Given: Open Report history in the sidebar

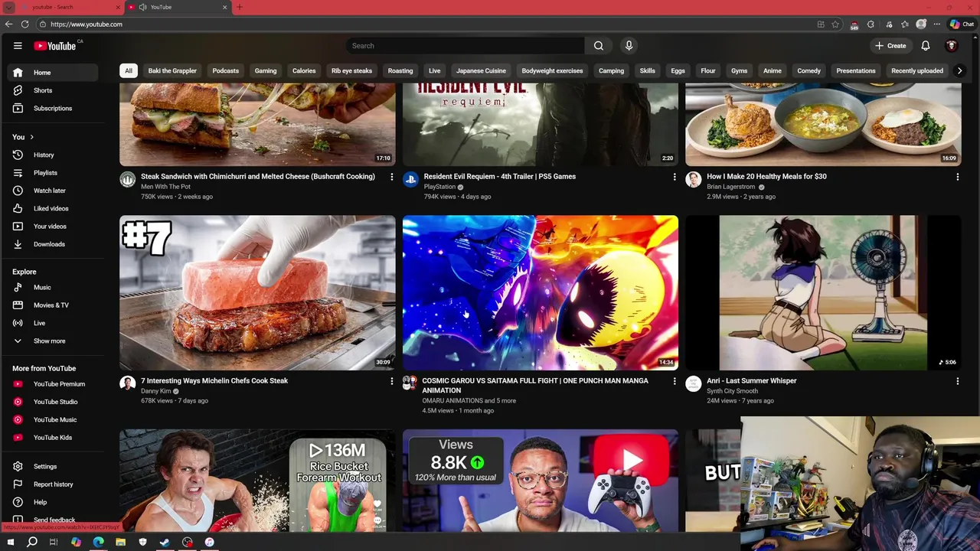Looking at the screenshot, I should (53, 484).
